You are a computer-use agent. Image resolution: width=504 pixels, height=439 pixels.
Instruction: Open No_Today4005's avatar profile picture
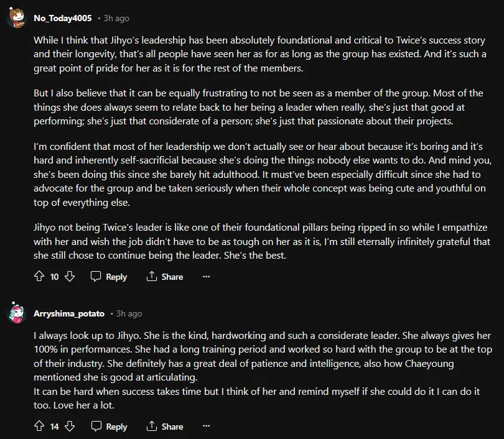[x=16, y=18]
